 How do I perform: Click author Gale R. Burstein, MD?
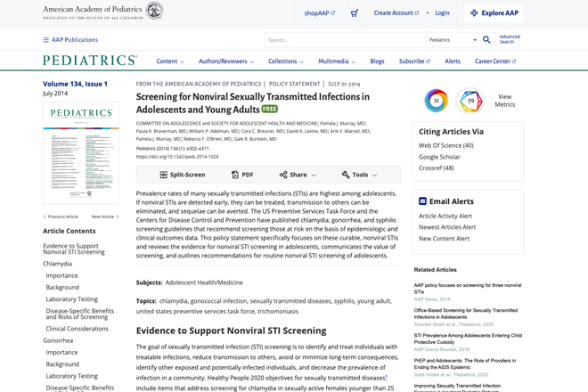(x=255, y=139)
